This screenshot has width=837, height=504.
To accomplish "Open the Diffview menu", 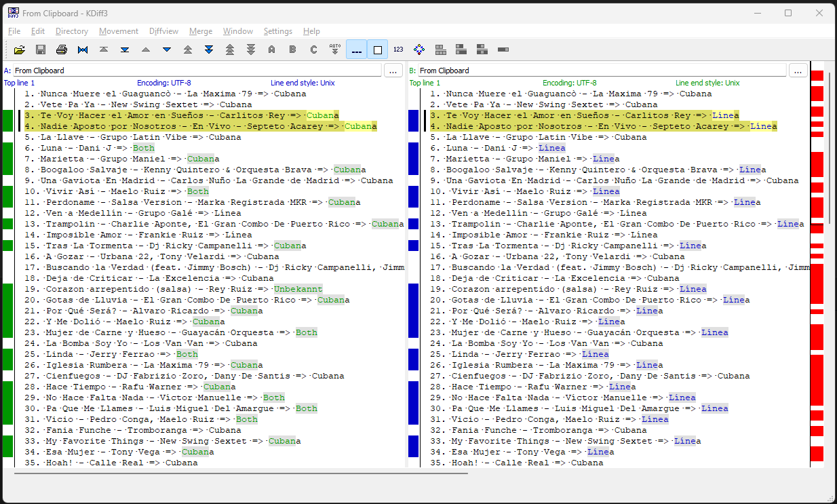I will [x=163, y=31].
